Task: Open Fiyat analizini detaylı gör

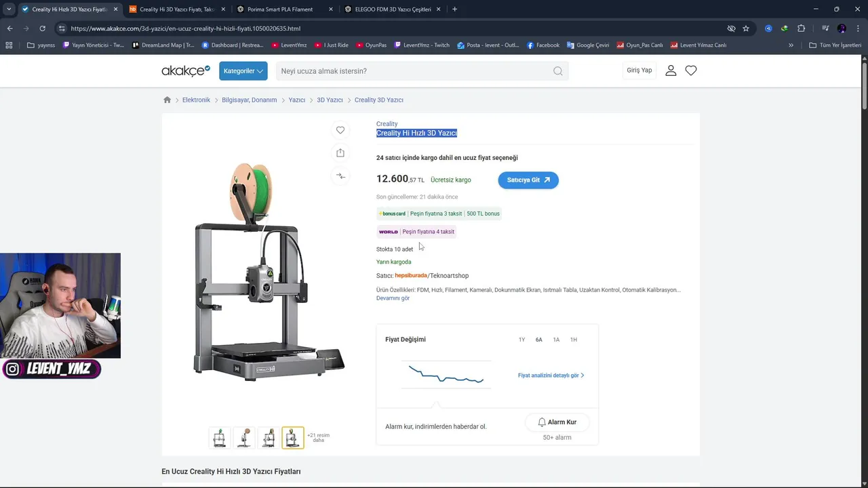Action: coord(551,375)
